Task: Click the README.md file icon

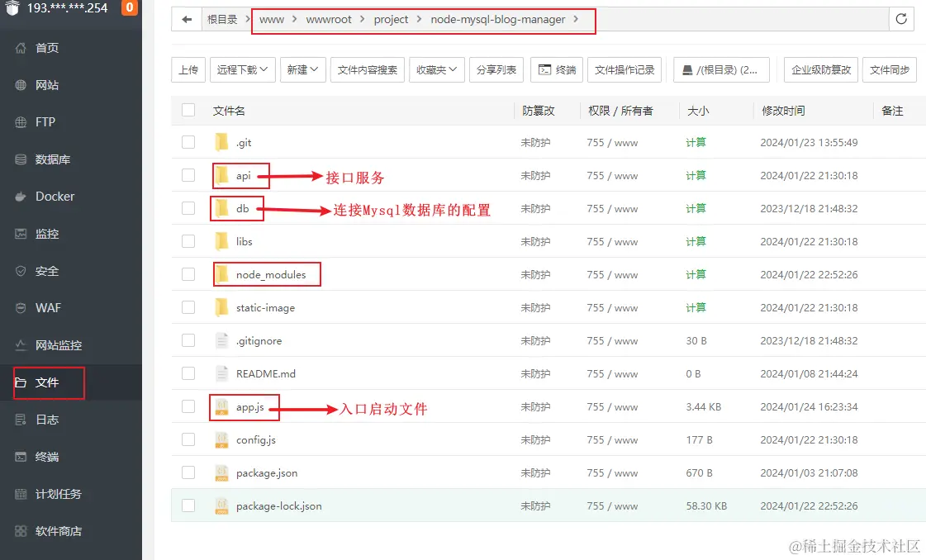Action: pyautogui.click(x=221, y=374)
